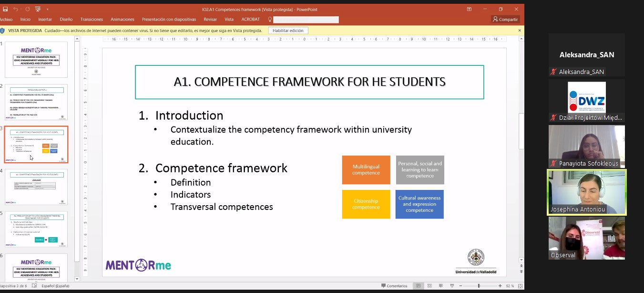This screenshot has height=293, width=644.
Task: Select slide 5 thumbnail A2 production
Action: (x=36, y=230)
